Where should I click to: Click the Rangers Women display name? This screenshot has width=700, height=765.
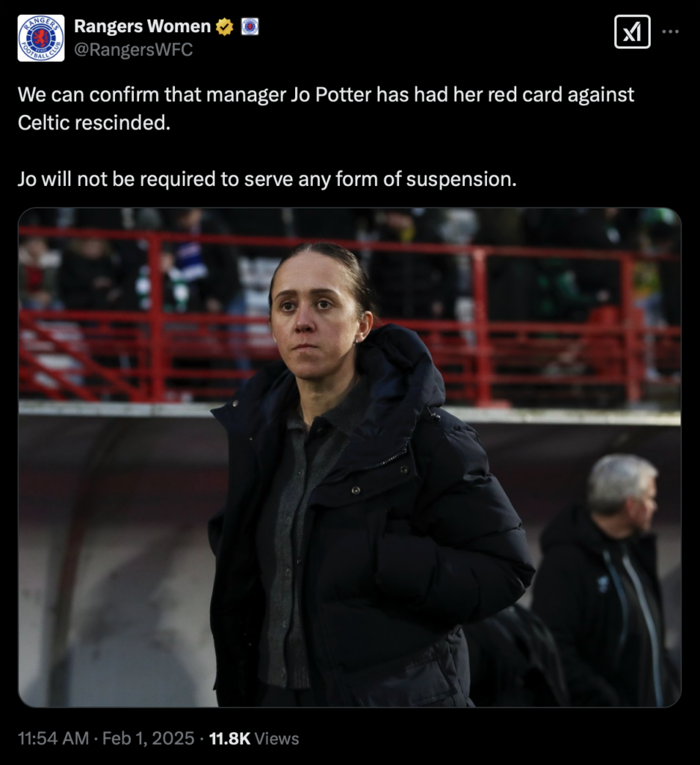(143, 26)
